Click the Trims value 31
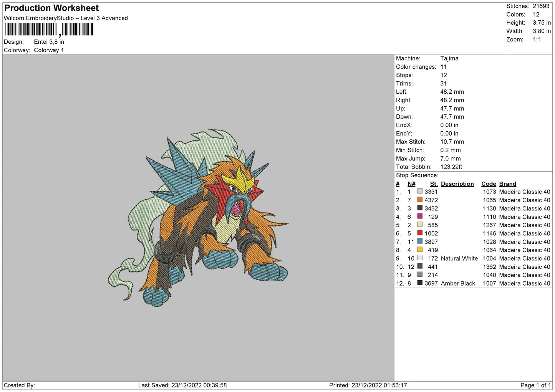This screenshot has width=555, height=392. pyautogui.click(x=444, y=83)
